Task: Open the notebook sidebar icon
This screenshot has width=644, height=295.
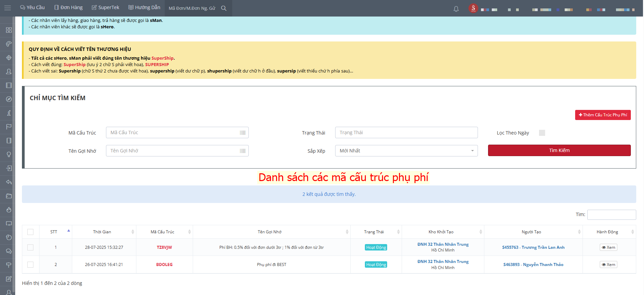Action: click(9, 141)
